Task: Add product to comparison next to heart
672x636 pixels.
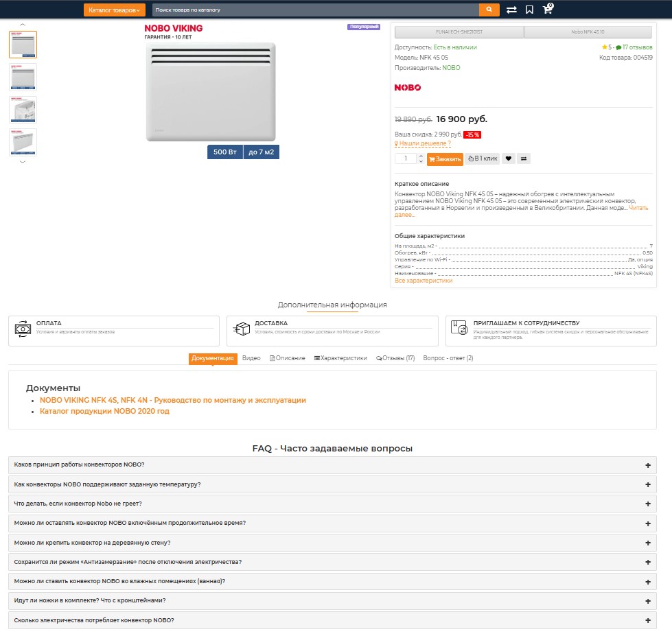Action: [x=524, y=158]
